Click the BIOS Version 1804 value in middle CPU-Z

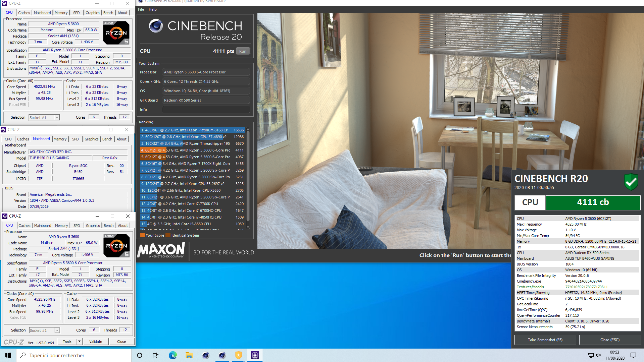point(78,200)
